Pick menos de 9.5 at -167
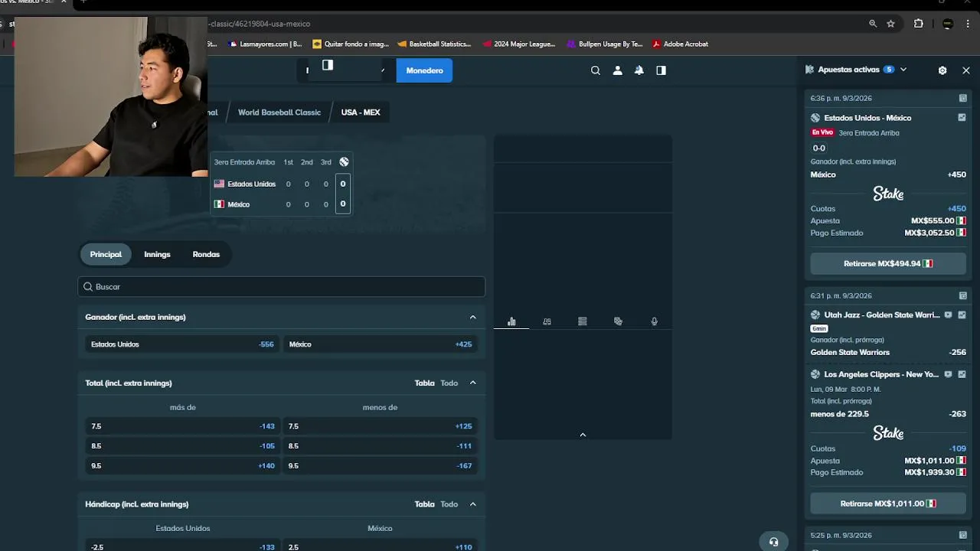This screenshot has height=551, width=980. [381, 466]
